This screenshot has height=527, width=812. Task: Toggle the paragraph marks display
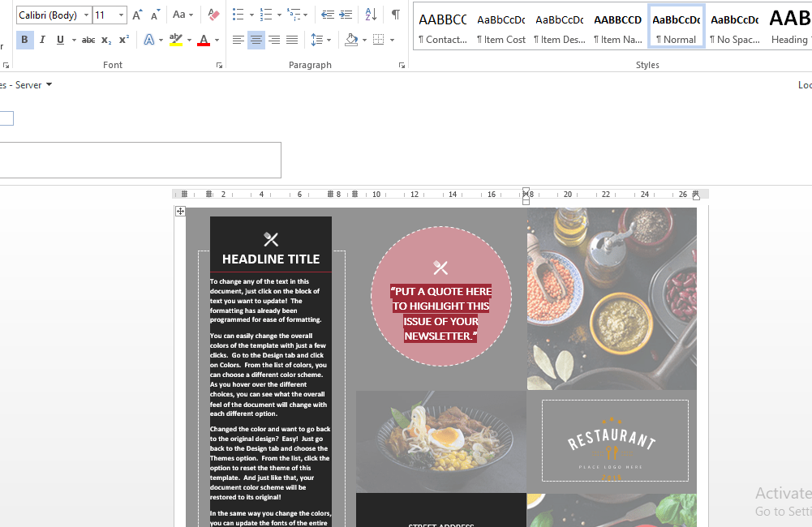tap(394, 15)
